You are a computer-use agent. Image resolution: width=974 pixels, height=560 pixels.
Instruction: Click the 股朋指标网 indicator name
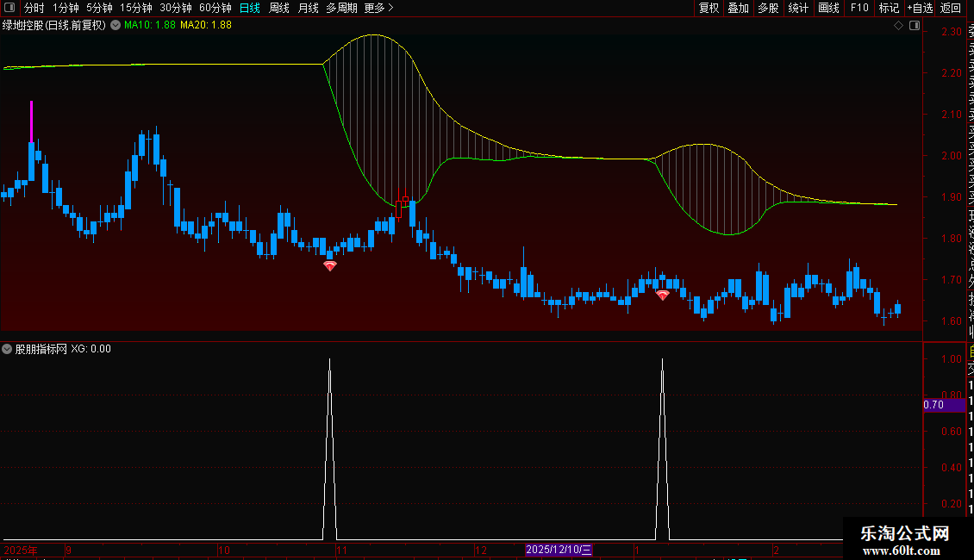[x=41, y=349]
